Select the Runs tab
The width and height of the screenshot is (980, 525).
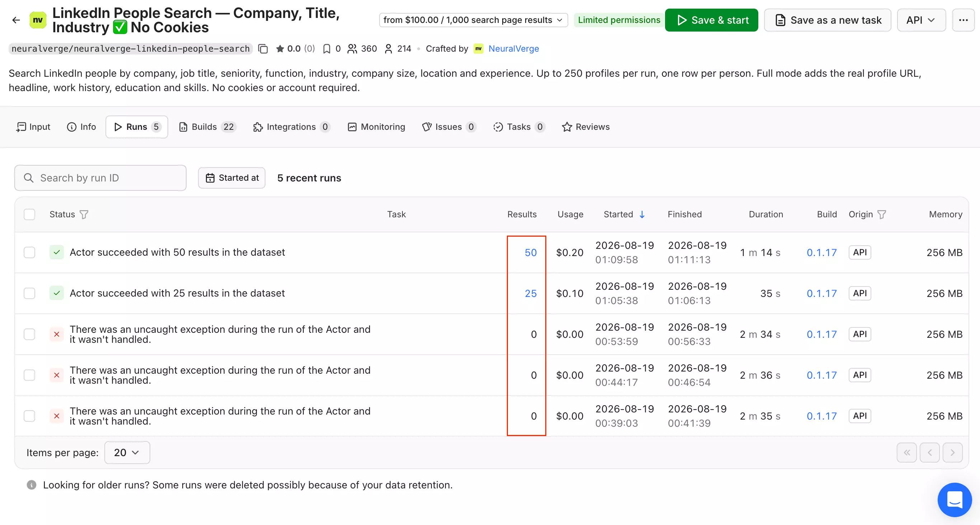pos(137,127)
